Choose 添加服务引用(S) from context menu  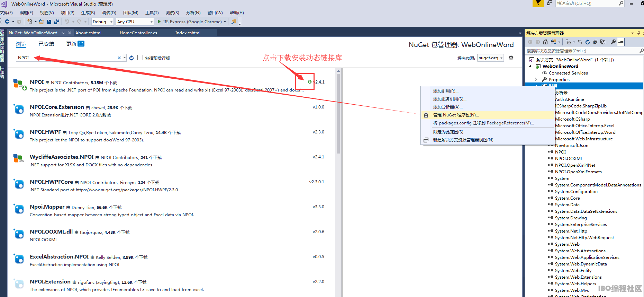pos(488,99)
